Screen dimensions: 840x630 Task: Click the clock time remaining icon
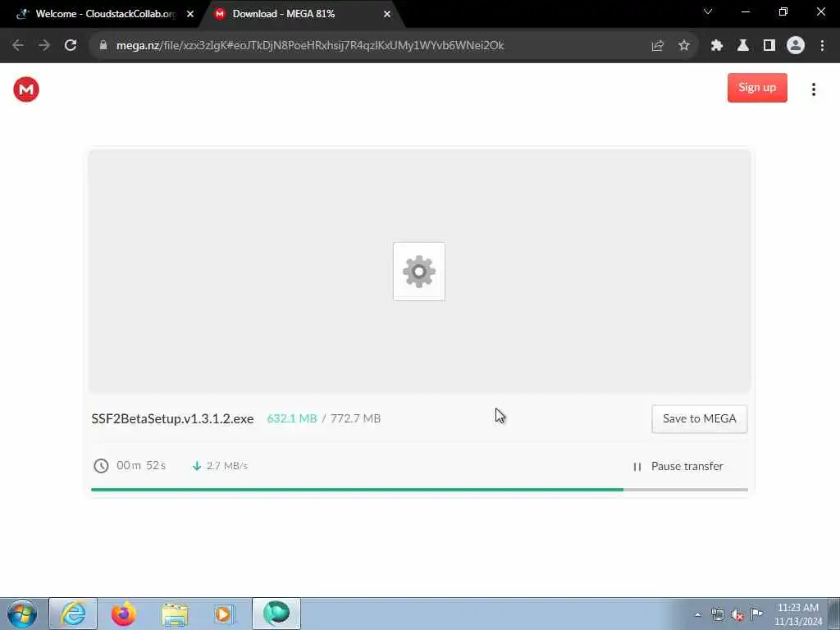(101, 466)
